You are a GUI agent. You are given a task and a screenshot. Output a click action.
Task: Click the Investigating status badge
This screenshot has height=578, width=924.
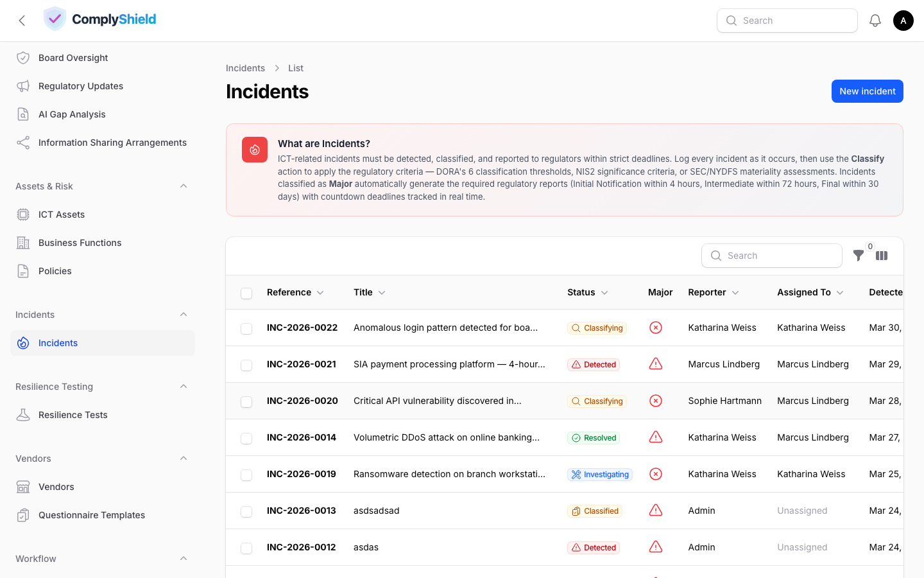click(600, 475)
